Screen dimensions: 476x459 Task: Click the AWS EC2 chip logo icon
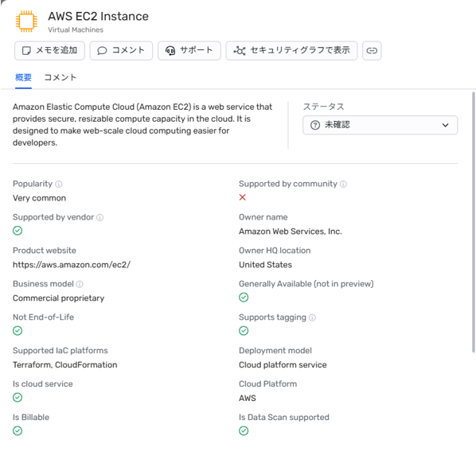tap(26, 21)
